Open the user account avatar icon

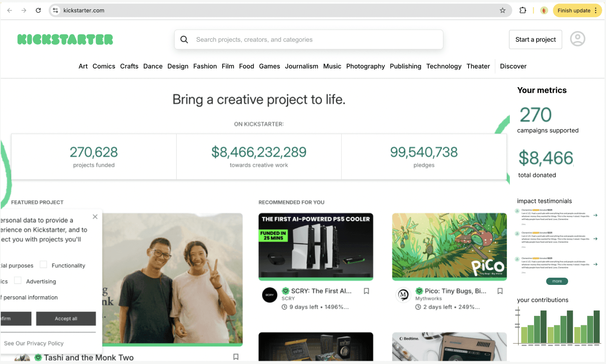pyautogui.click(x=577, y=39)
